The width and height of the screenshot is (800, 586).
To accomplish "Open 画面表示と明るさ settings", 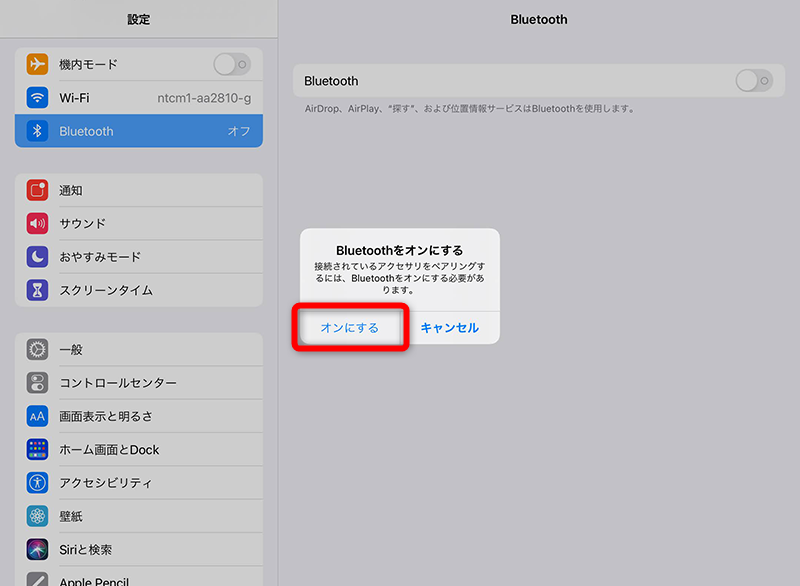I will pos(139,416).
